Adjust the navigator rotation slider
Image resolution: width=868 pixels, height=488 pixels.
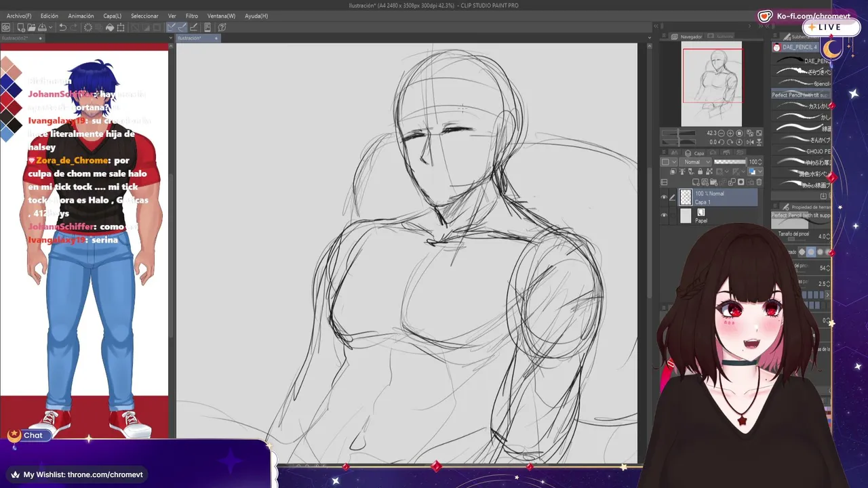[x=679, y=142]
